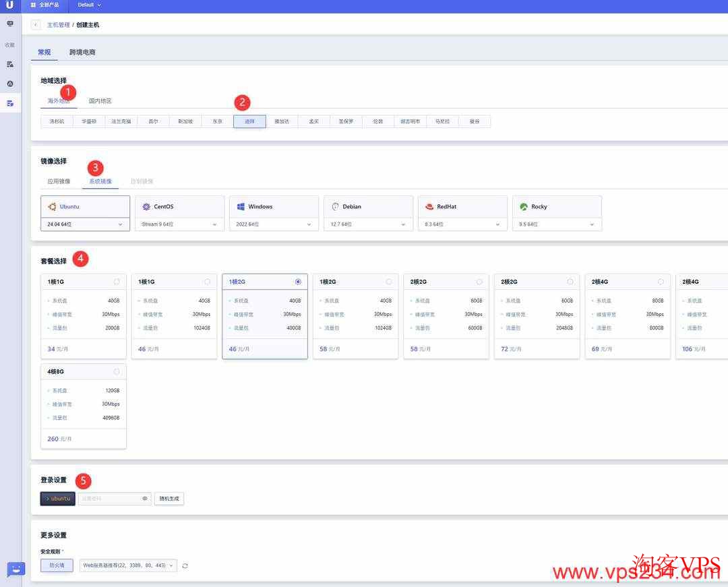Open the 全部产品 grid menu
The width and height of the screenshot is (728, 587).
(x=44, y=5)
